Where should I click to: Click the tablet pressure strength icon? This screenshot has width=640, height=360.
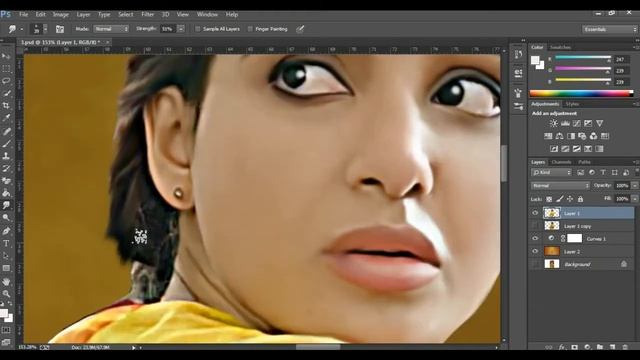pos(300,29)
